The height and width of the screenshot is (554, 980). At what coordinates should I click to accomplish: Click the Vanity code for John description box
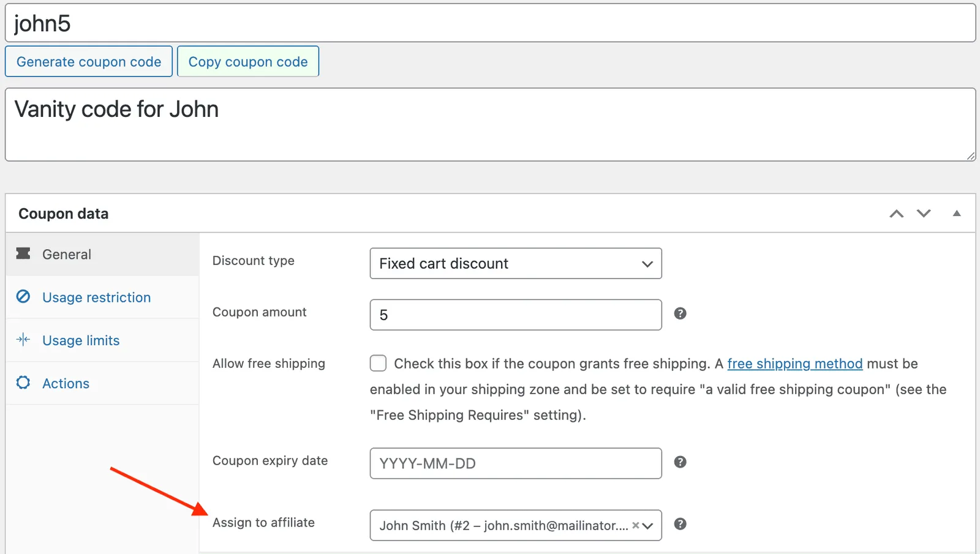pyautogui.click(x=490, y=125)
